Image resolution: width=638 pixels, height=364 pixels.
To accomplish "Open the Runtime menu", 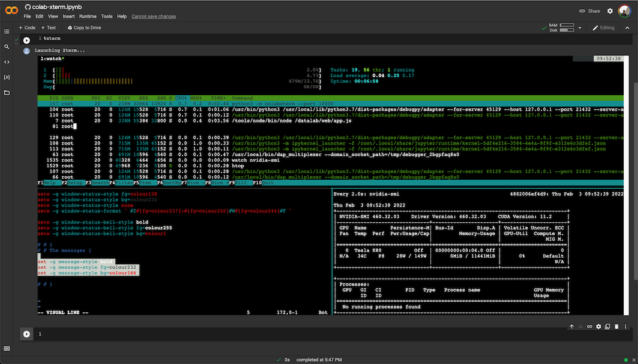I will point(87,16).
